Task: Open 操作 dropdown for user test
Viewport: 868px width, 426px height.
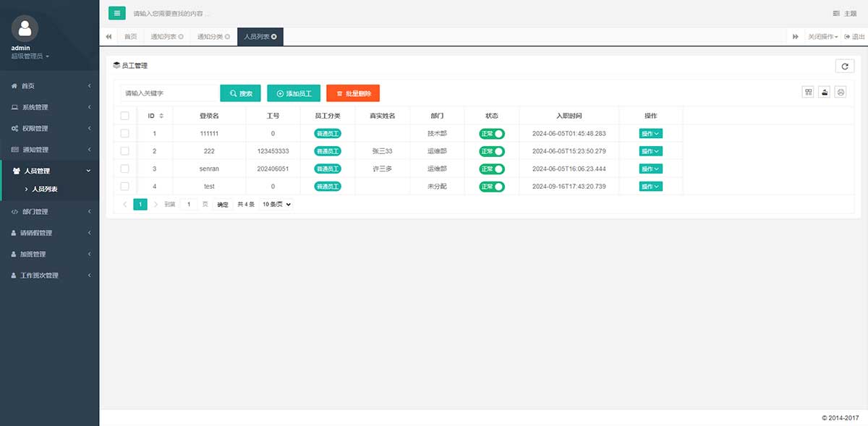Action: tap(650, 187)
